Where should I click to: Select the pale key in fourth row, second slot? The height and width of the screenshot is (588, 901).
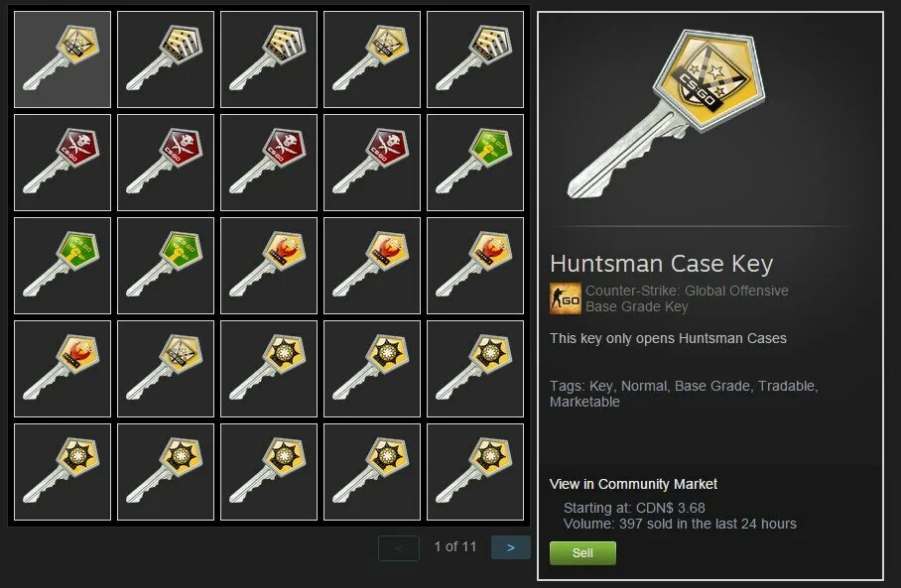166,369
